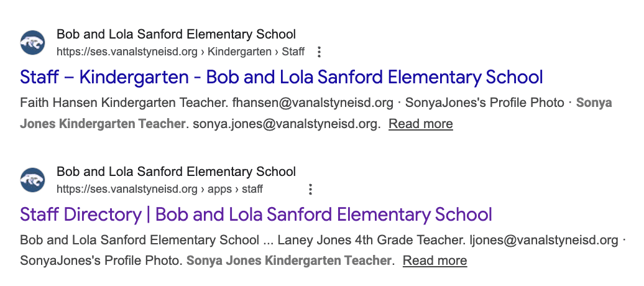The image size is (644, 286).
Task: Click the site name above the Kindergarten › Staff URL
Action: point(176,34)
